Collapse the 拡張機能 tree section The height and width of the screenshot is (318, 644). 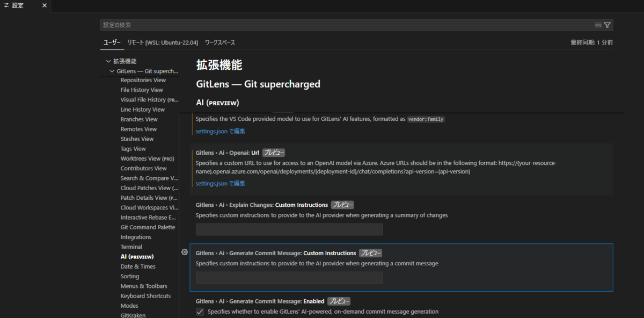[x=108, y=61]
